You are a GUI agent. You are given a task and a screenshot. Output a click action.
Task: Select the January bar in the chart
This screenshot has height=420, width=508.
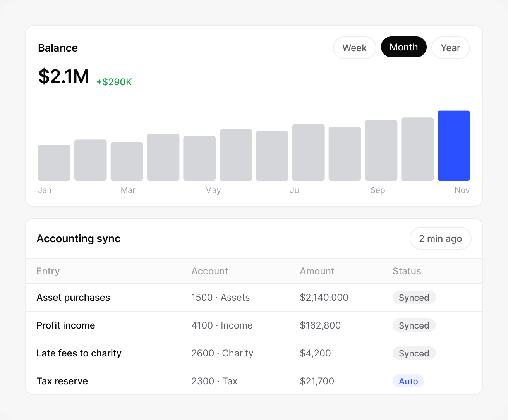coord(54,163)
